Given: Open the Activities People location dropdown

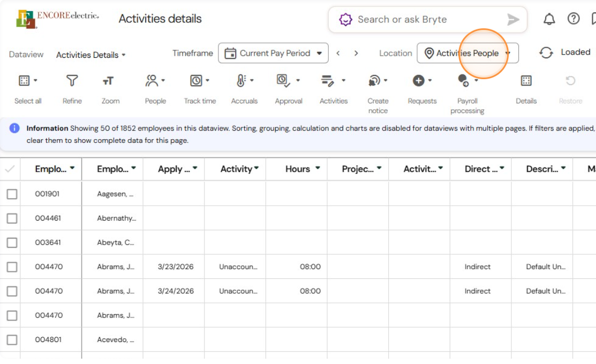Looking at the screenshot, I should click(x=467, y=53).
